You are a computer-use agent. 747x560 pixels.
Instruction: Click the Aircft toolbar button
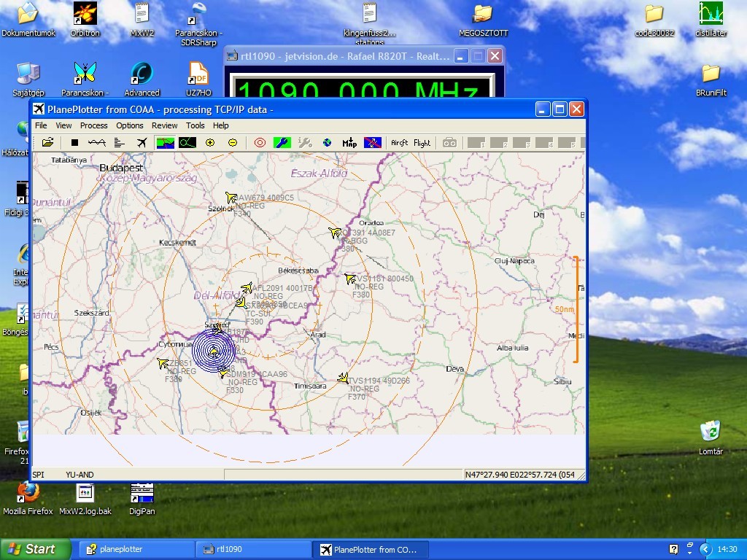tap(399, 142)
